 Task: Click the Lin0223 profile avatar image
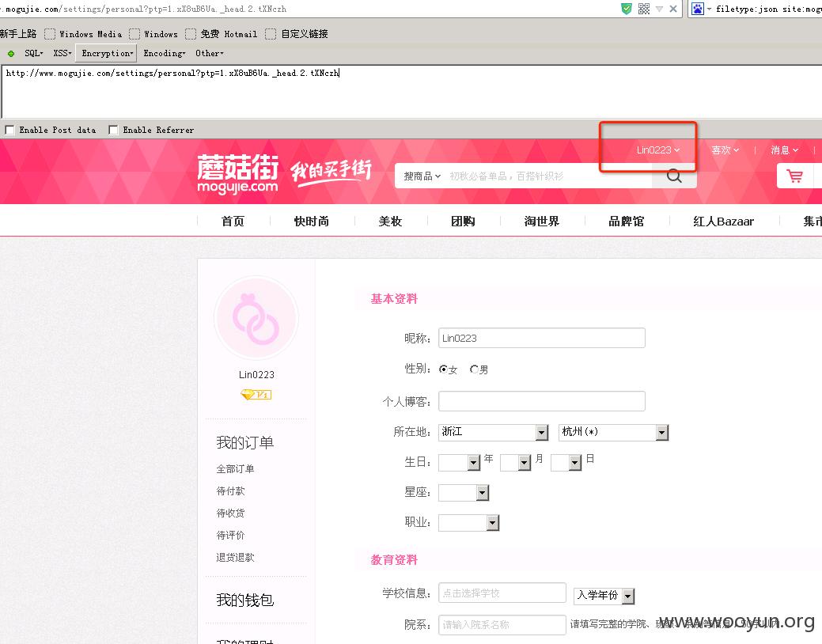click(256, 318)
